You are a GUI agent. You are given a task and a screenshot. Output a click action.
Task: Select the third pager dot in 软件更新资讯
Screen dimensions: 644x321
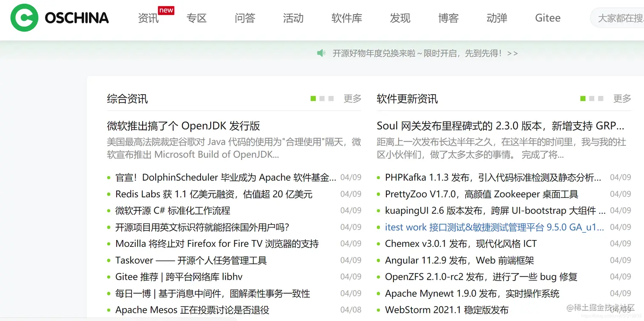pos(601,98)
